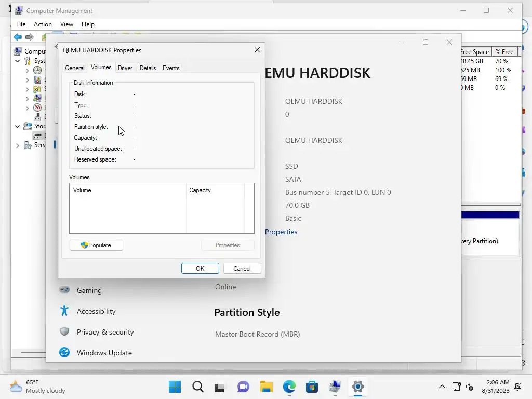Switch to the Events tab
The height and width of the screenshot is (399, 532).
click(x=171, y=68)
